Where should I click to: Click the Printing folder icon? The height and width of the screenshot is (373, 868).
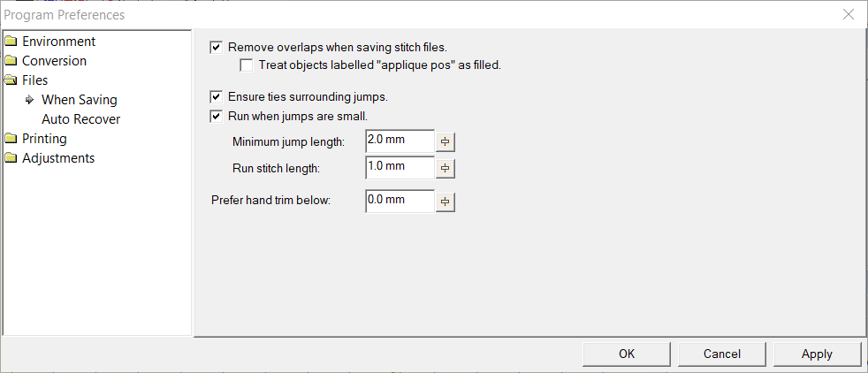[x=11, y=139]
